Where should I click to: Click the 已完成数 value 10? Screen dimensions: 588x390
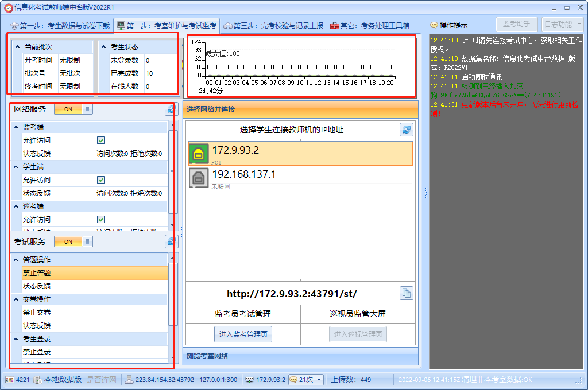coord(161,73)
